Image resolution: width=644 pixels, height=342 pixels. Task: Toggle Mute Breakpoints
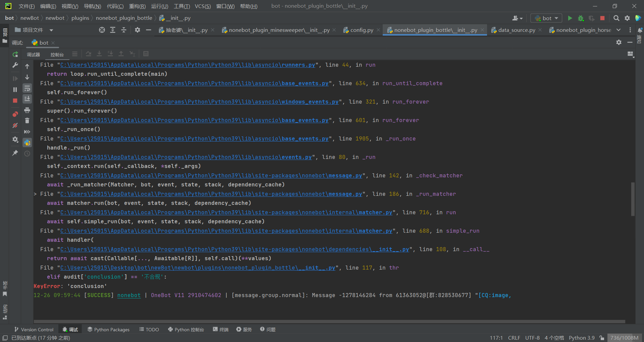click(x=15, y=125)
